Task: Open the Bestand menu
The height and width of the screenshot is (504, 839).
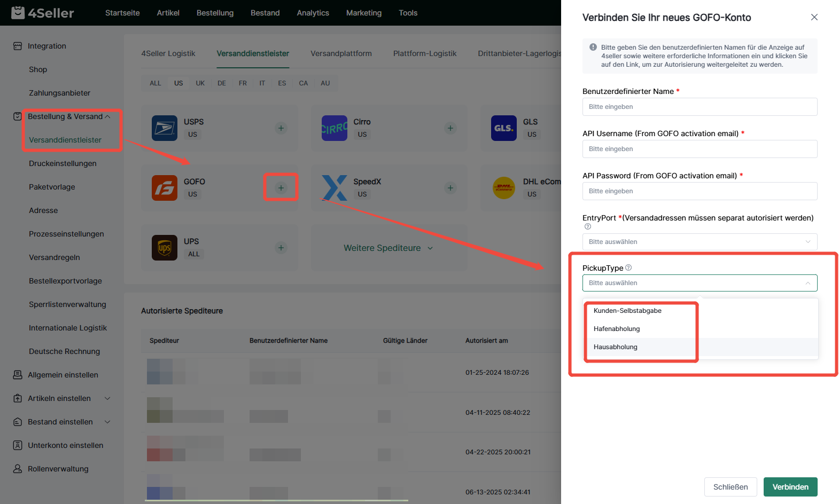Action: pos(265,13)
